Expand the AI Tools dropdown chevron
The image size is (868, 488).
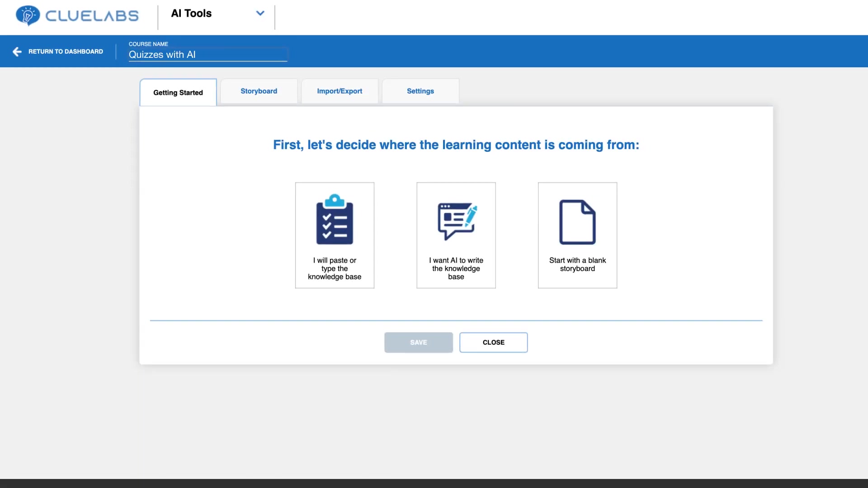pos(260,13)
